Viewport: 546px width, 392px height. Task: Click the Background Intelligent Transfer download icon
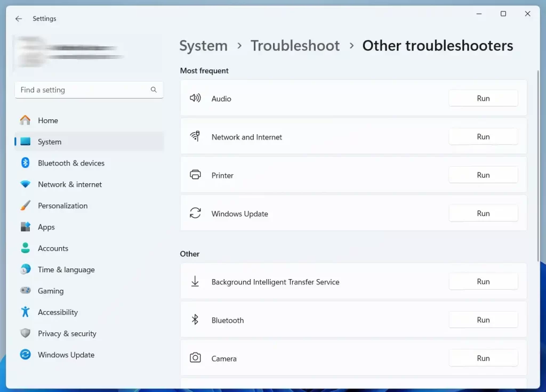tap(195, 281)
